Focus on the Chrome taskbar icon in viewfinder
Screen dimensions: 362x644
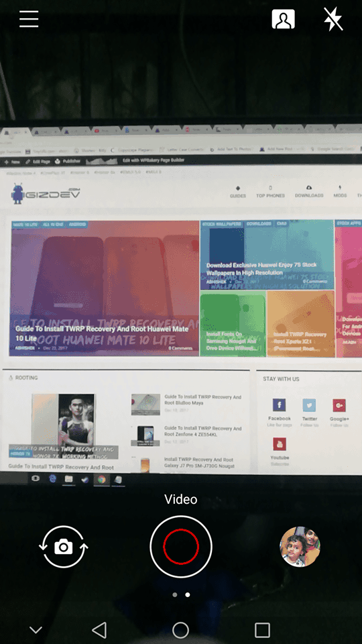click(x=101, y=479)
